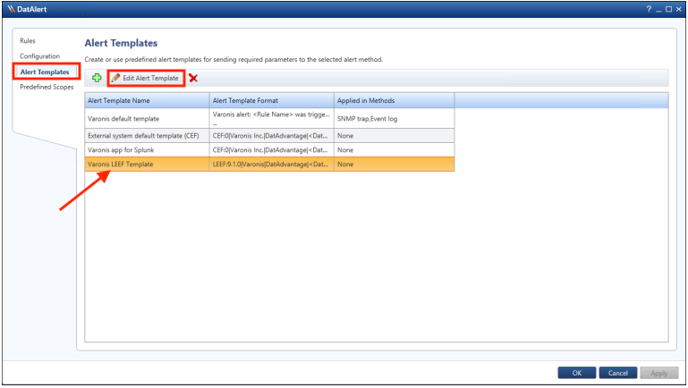688x388 pixels.
Task: Maximize the DatAlert window
Action: click(669, 9)
